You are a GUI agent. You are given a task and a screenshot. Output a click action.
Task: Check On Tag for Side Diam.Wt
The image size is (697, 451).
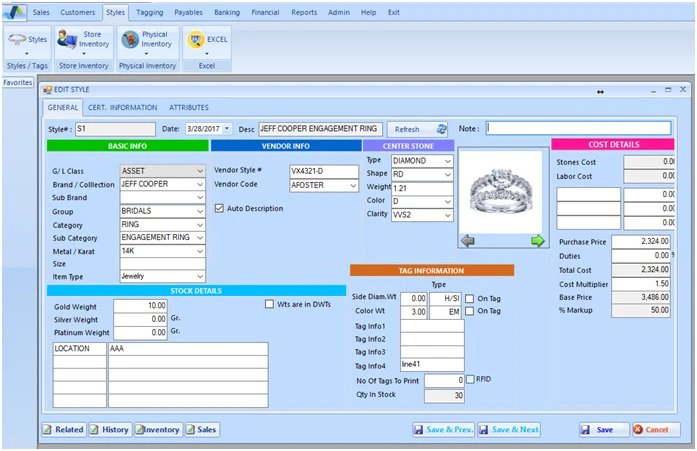click(469, 299)
